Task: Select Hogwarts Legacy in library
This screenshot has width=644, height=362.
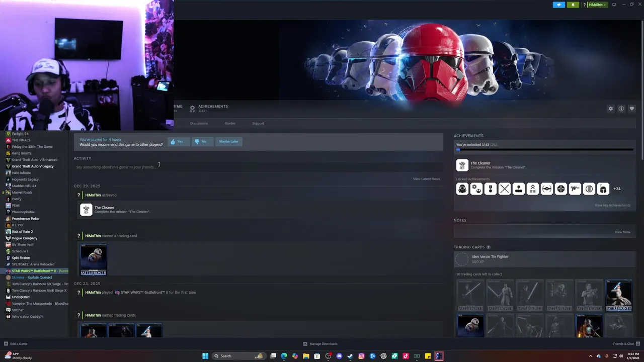Action: pos(25,179)
